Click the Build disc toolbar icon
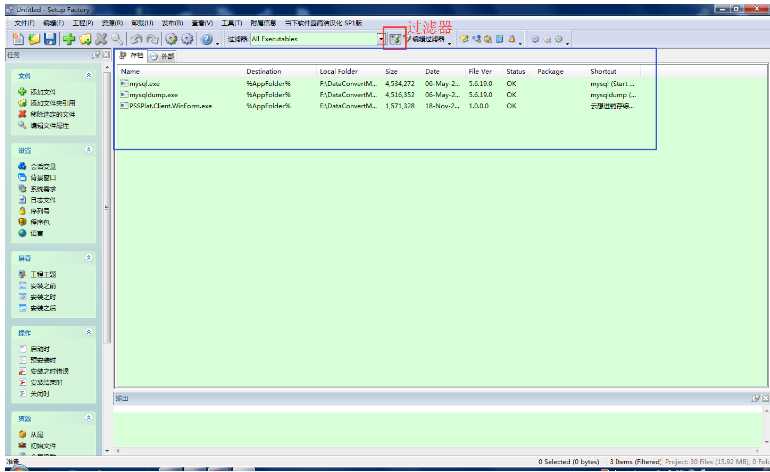The width and height of the screenshot is (770, 472). click(x=171, y=39)
